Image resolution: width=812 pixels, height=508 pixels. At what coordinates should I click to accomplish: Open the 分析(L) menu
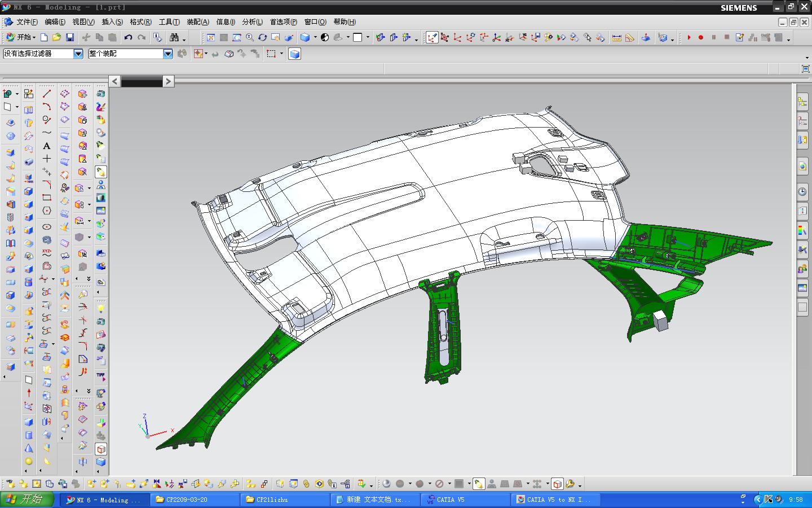pos(252,22)
